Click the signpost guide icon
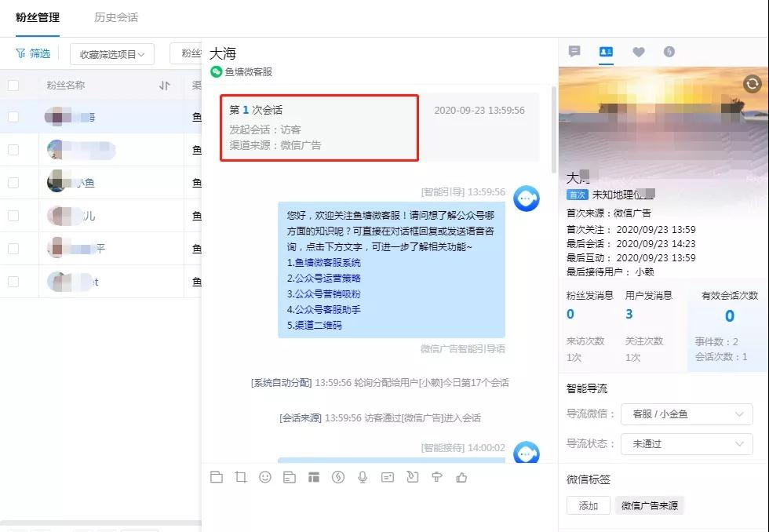Viewport: 769px width, 532px height. (437, 477)
